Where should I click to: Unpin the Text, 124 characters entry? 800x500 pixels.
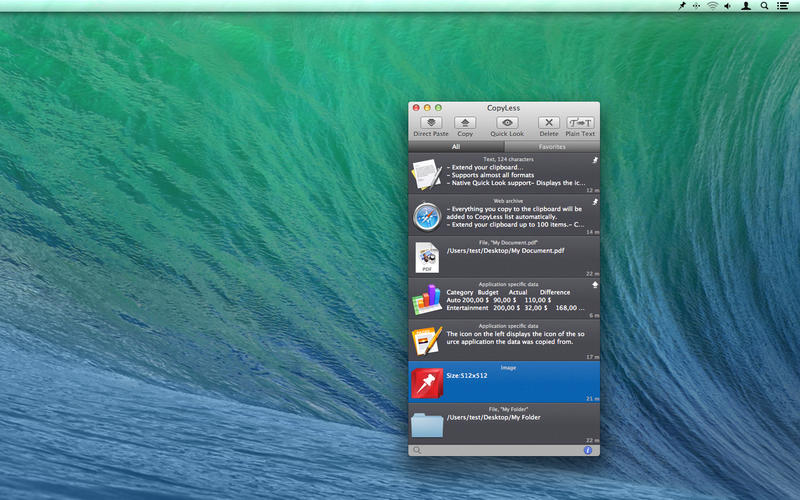(594, 159)
